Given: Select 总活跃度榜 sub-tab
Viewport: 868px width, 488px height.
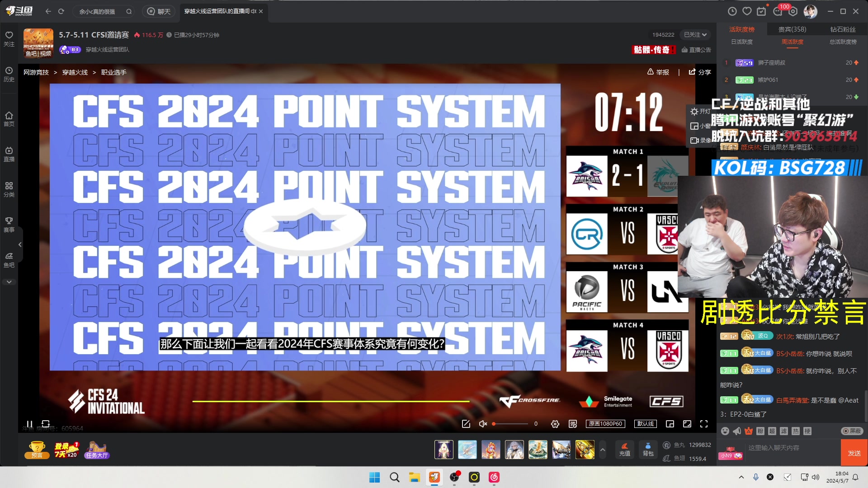Looking at the screenshot, I should (843, 42).
